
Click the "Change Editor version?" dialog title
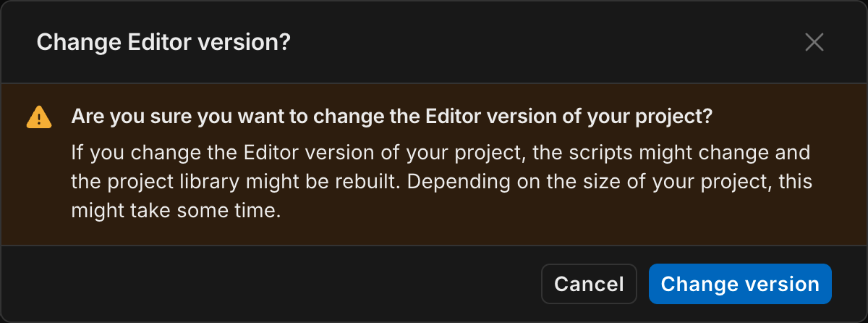pos(163,42)
